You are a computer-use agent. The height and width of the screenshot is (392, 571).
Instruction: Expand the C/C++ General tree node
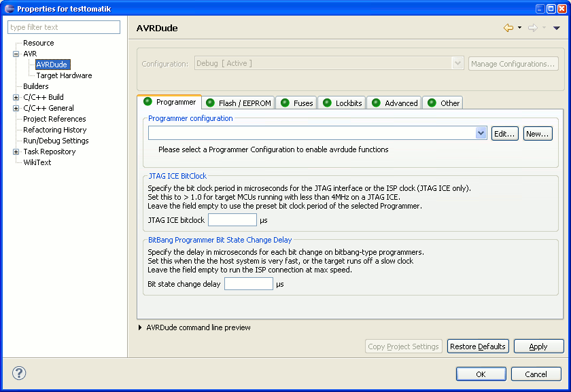[16, 109]
